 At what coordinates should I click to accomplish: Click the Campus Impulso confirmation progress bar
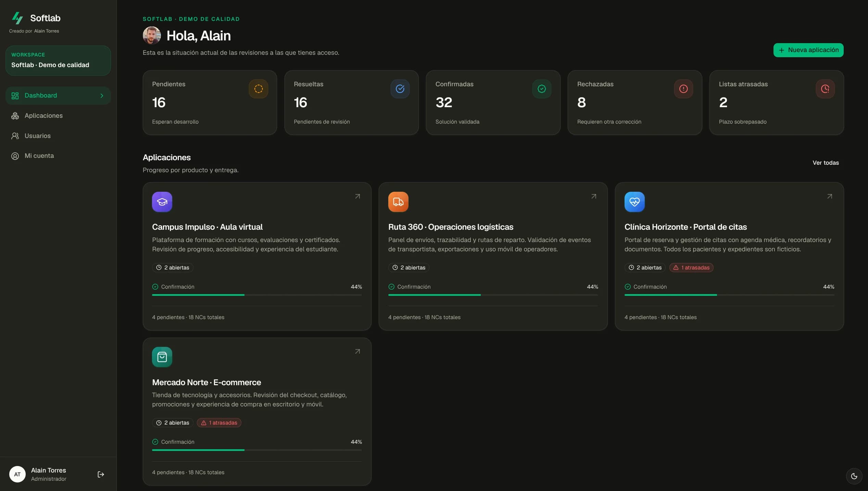coord(257,295)
